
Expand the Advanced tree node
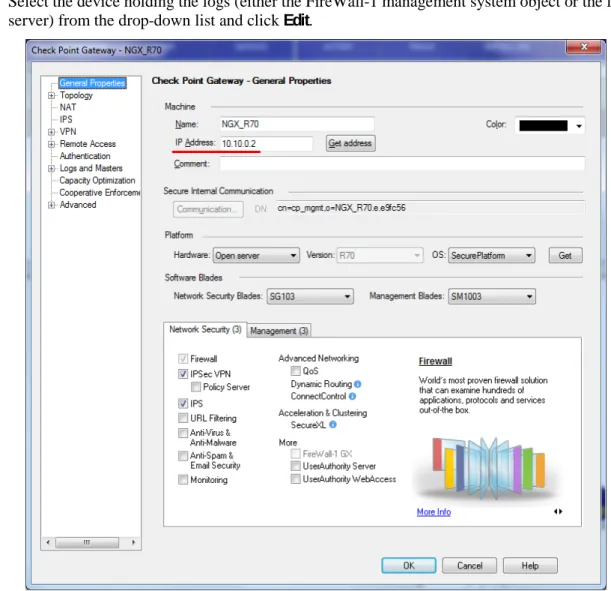pos(51,205)
